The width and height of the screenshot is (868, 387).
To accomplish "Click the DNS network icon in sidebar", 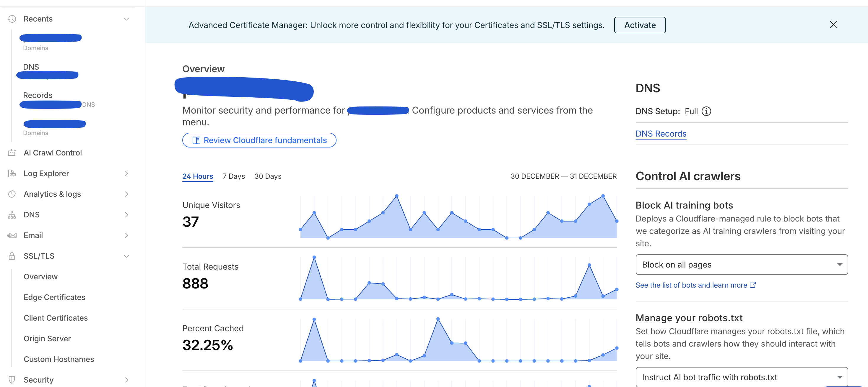I will [x=12, y=215].
